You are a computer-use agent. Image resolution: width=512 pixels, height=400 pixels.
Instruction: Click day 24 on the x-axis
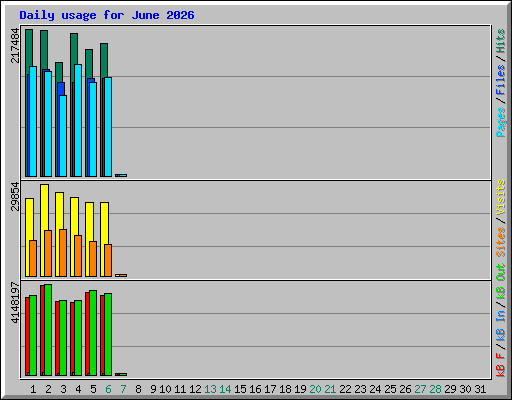tap(375, 389)
